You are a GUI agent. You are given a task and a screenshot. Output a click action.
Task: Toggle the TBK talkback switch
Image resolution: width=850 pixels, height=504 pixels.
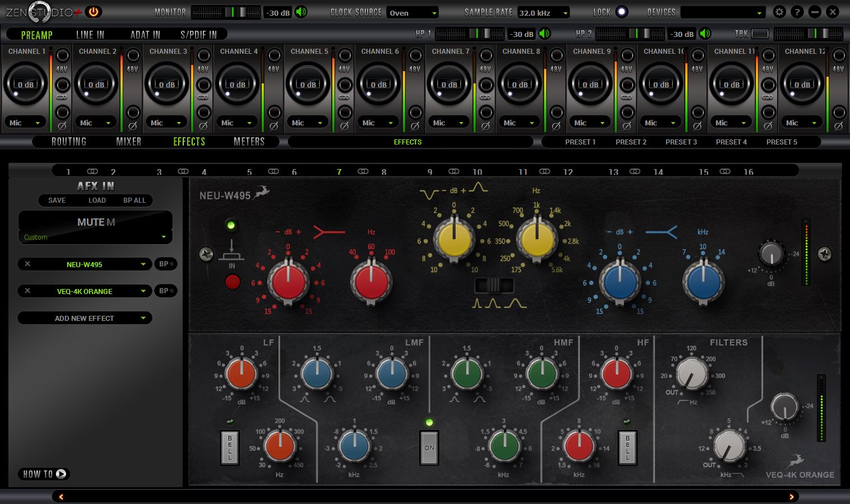coord(760,34)
